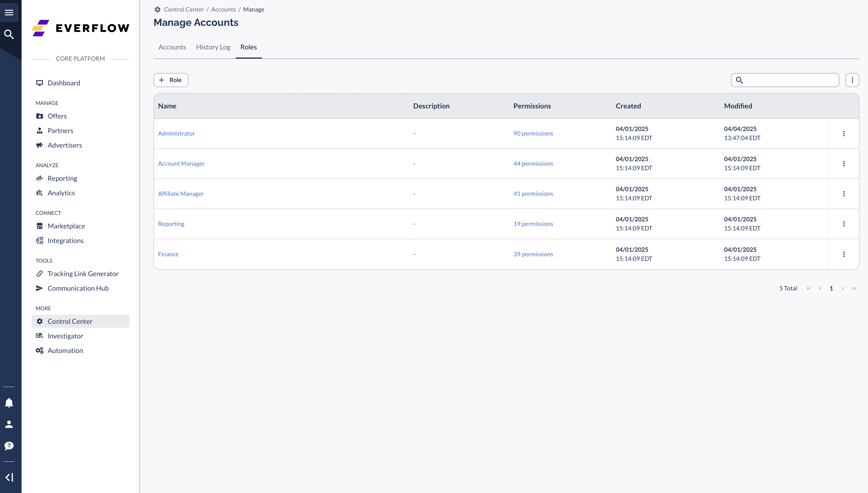The width and height of the screenshot is (868, 493).
Task: Open Marketplace in the sidebar
Action: pos(81,226)
